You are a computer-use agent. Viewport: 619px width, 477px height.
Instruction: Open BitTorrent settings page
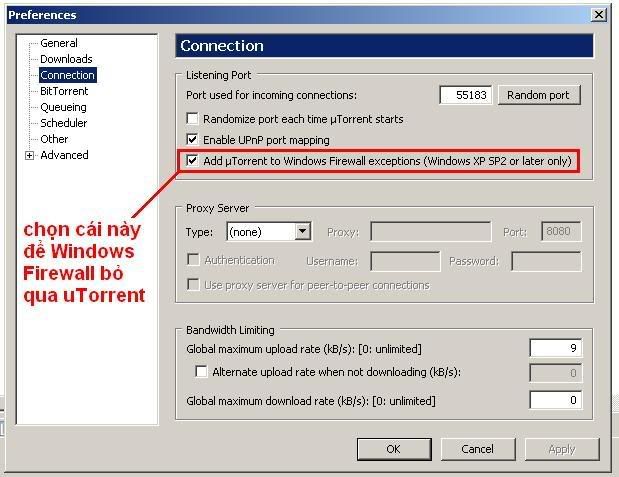tap(64, 91)
